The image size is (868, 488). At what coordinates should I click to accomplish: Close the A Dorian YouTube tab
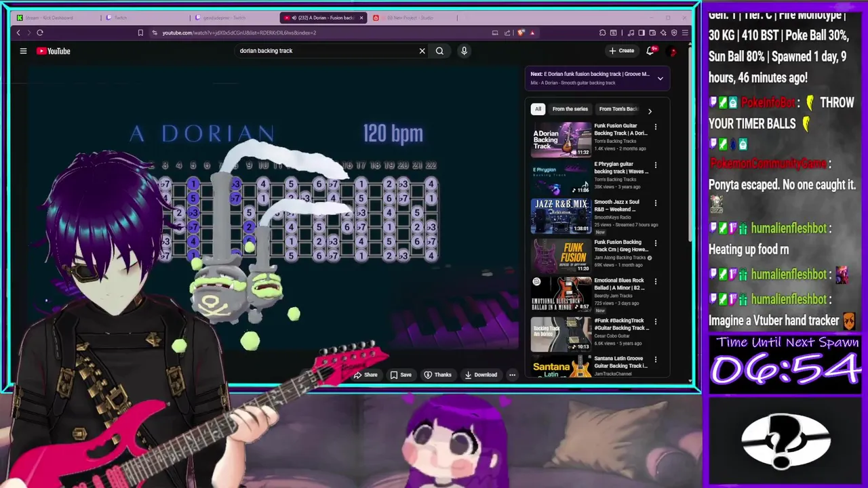click(361, 18)
